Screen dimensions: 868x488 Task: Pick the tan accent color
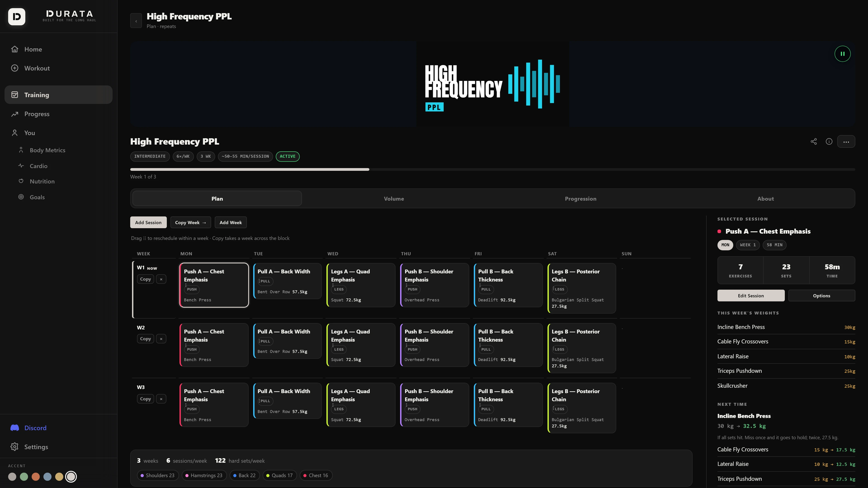[x=59, y=476]
